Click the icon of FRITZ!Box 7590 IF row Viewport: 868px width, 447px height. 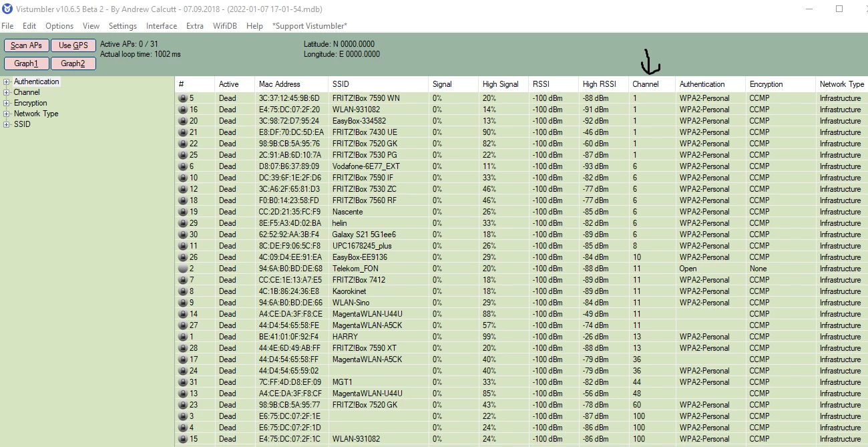click(x=182, y=178)
